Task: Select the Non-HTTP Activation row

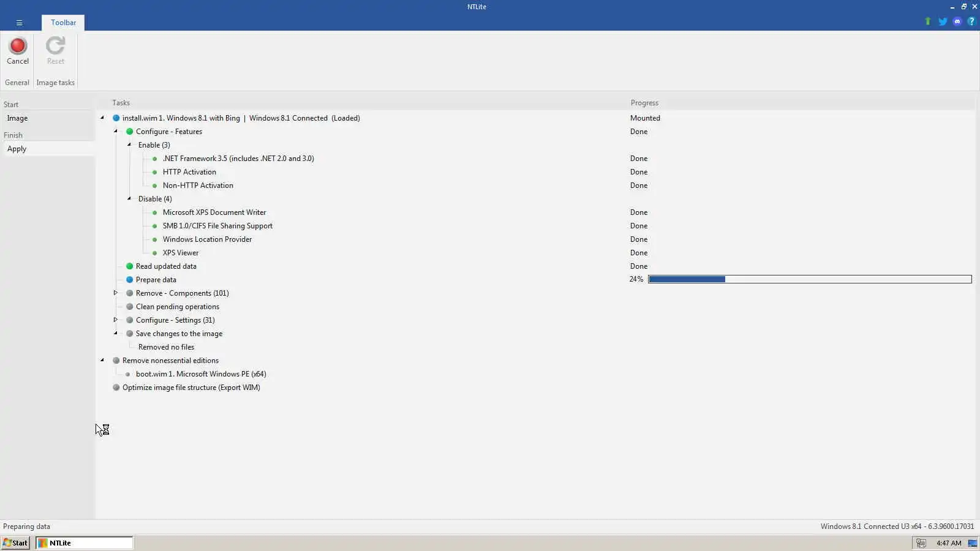Action: 198,186
